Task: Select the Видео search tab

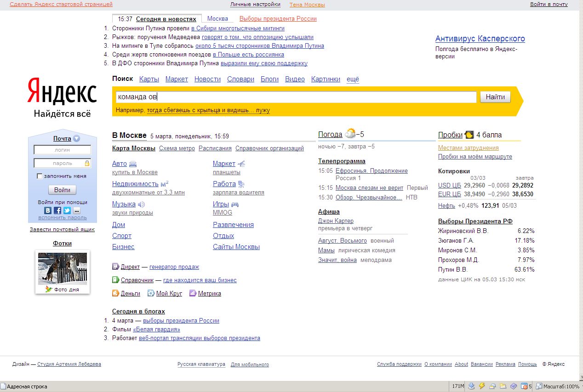Action: click(x=295, y=79)
